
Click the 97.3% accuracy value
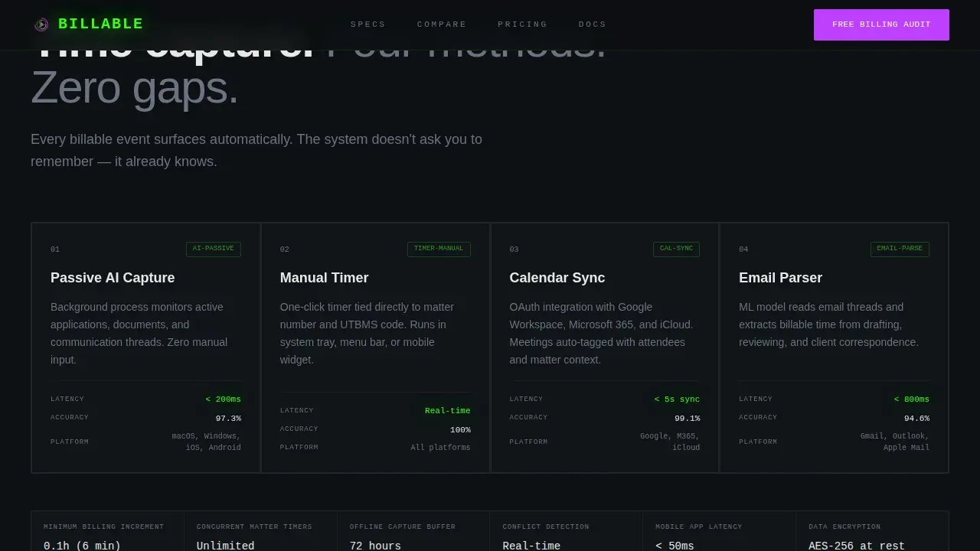[x=228, y=419]
